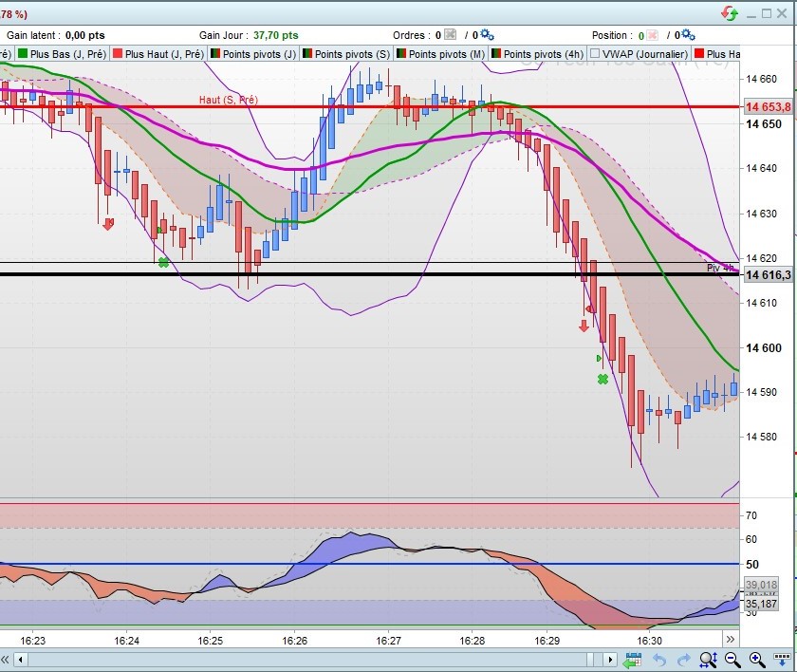797x672 pixels.
Task: Open the Ordres settings gear icon
Action: (487, 34)
